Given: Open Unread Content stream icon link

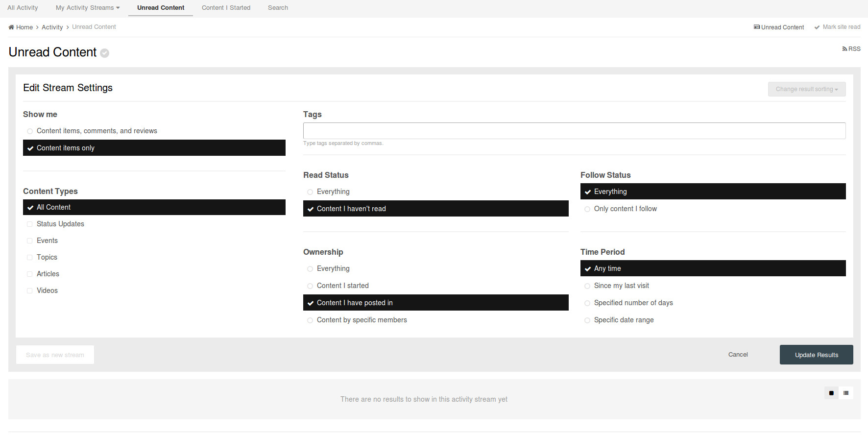Looking at the screenshot, I should tap(757, 27).
